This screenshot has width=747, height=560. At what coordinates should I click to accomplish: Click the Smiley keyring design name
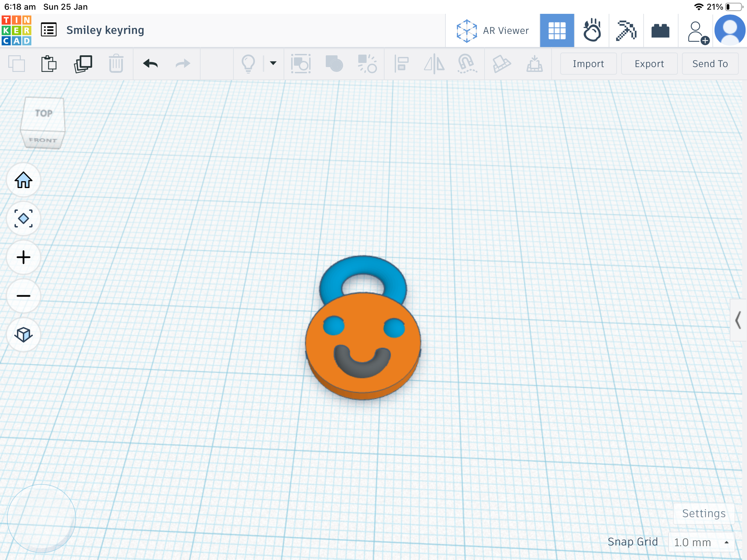coord(105,30)
